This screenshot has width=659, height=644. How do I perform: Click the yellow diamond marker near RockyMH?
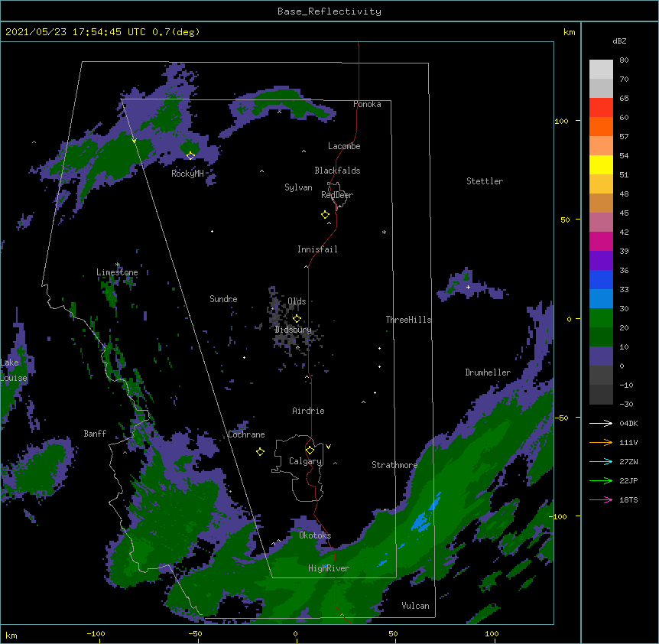[x=190, y=156]
